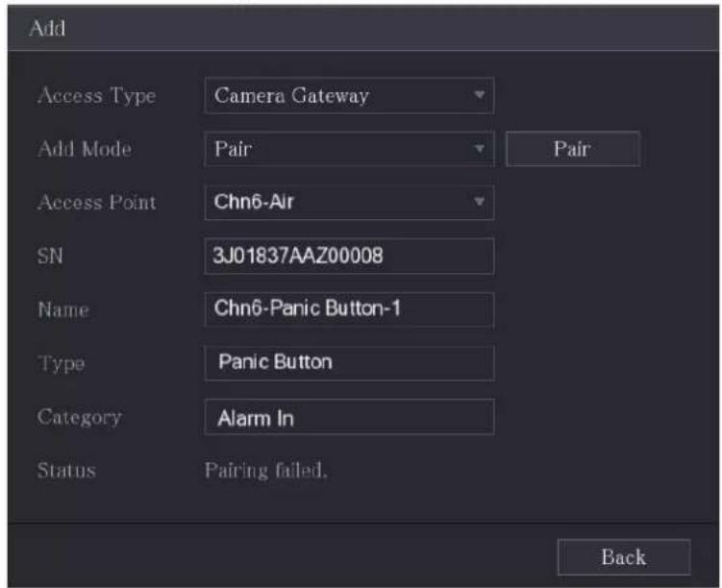The image size is (722, 588).
Task: Click the 'Status' label
Action: [66, 470]
